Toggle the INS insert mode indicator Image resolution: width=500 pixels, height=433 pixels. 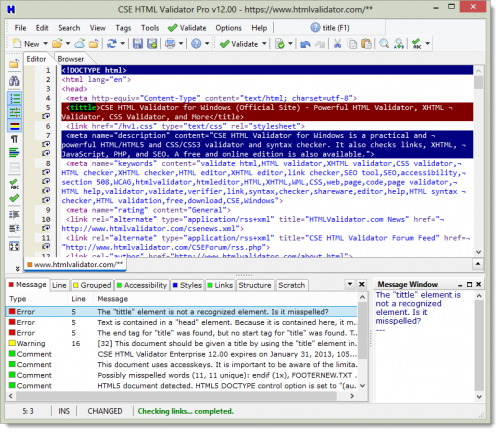64,411
